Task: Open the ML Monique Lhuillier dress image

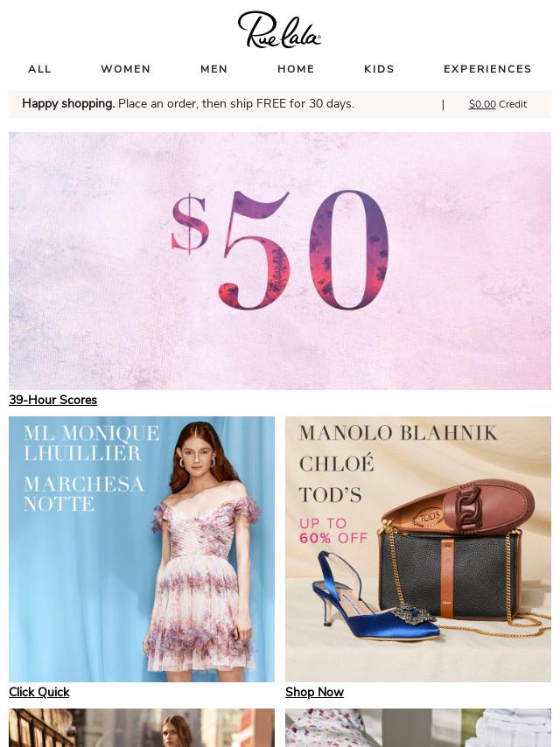Action: 142,549
